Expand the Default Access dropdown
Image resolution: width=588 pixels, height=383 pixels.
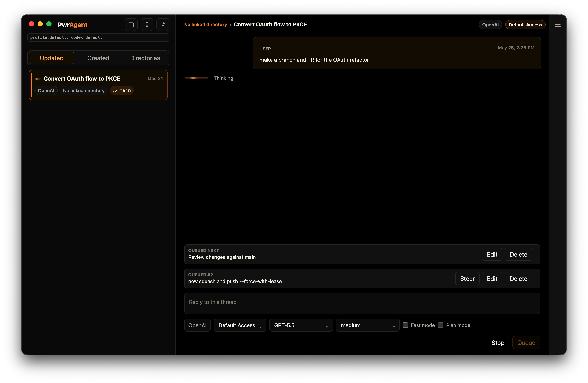point(240,325)
